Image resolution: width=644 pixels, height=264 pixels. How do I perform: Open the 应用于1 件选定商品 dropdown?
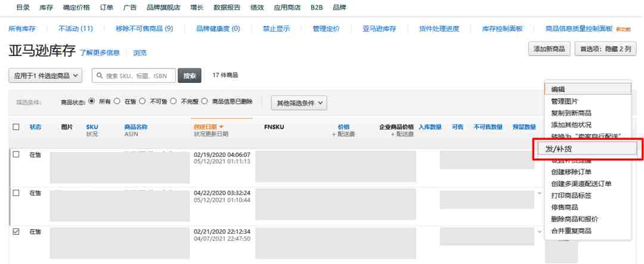pyautogui.click(x=45, y=76)
